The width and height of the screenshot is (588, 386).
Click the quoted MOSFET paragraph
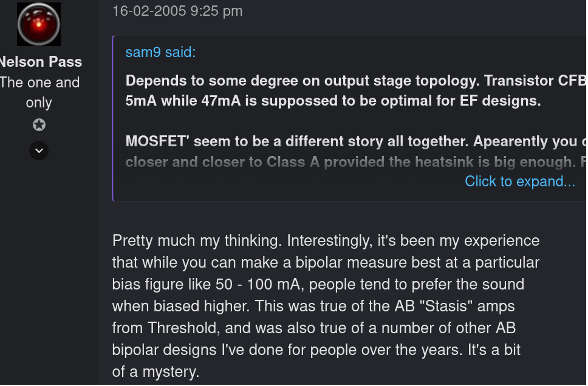[x=356, y=141]
